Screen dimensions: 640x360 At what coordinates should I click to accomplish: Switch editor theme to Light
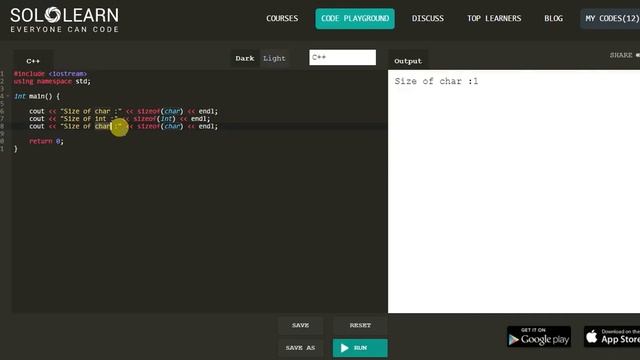click(x=274, y=58)
